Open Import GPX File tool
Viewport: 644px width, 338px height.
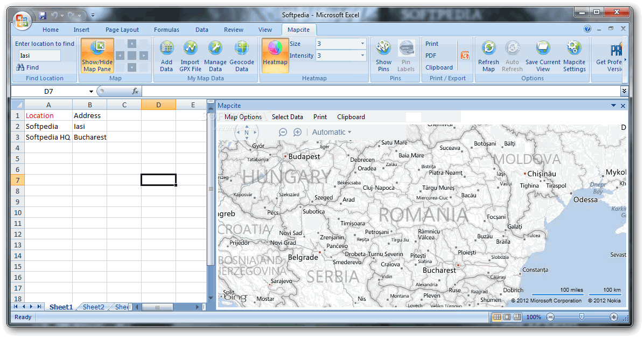(x=190, y=56)
